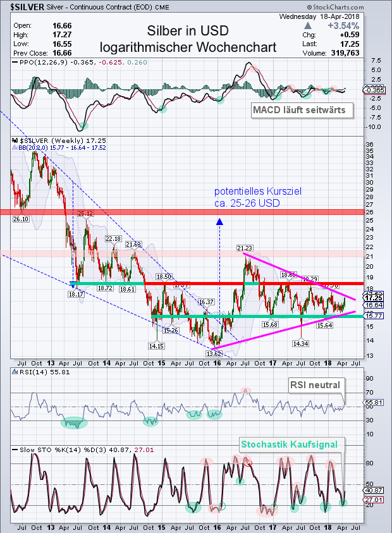Select the 'Stochastik Kaufsignal' annotation box
Viewport: 392px width, 533px height.
(292, 444)
